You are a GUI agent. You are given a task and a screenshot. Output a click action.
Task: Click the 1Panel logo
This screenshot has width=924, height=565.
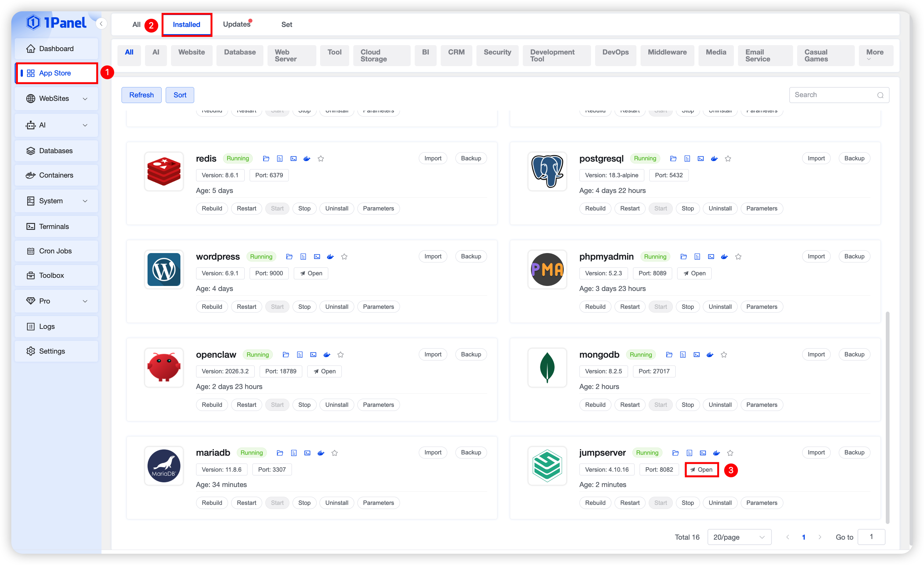click(56, 23)
